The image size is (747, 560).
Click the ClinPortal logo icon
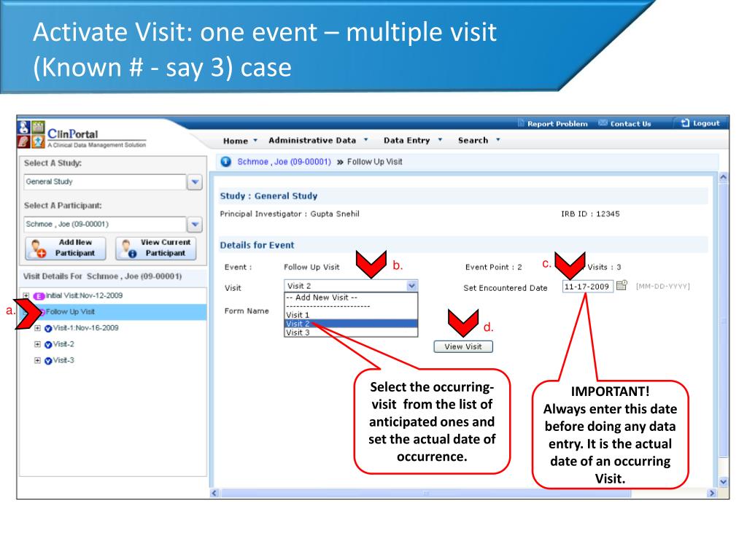[x=31, y=134]
